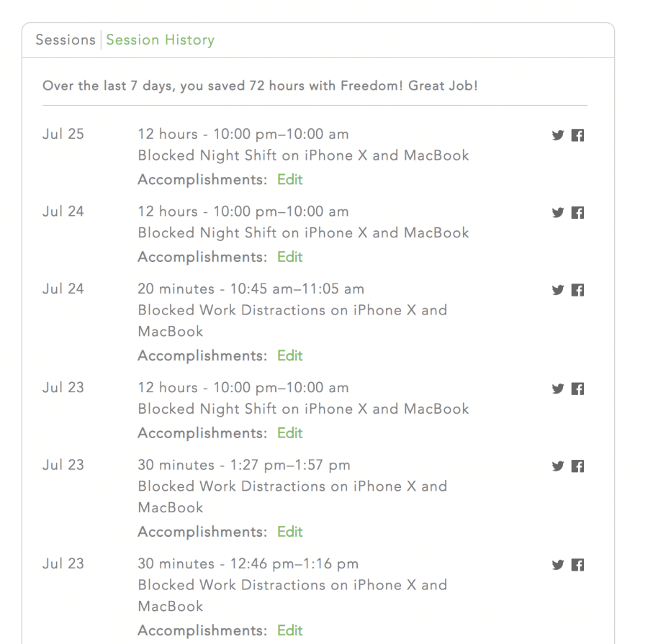Edit accomplishments for the Jul 23 12-hour session
This screenshot has width=648, height=644.
(x=290, y=433)
